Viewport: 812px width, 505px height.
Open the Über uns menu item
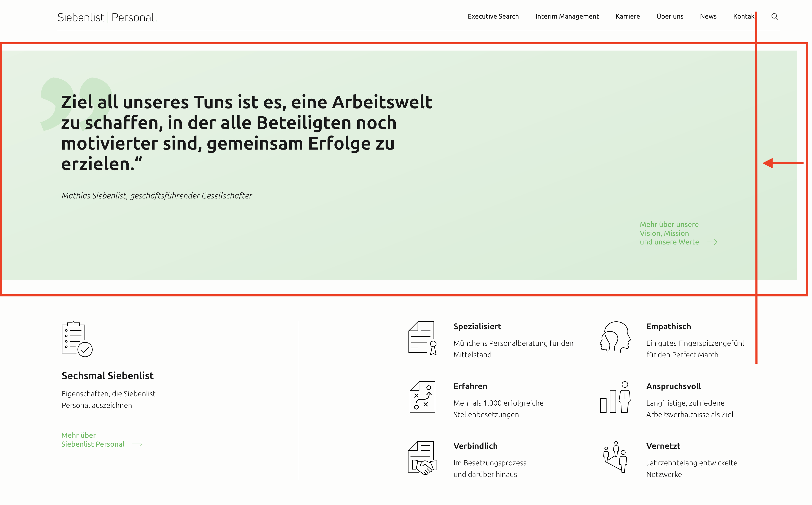pos(670,16)
